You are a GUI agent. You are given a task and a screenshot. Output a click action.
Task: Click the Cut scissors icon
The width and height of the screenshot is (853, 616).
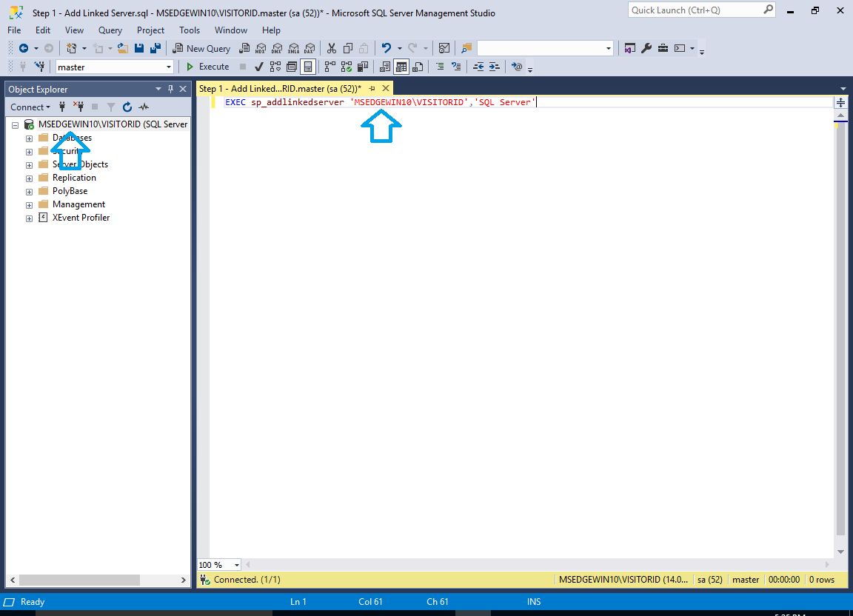pyautogui.click(x=331, y=48)
